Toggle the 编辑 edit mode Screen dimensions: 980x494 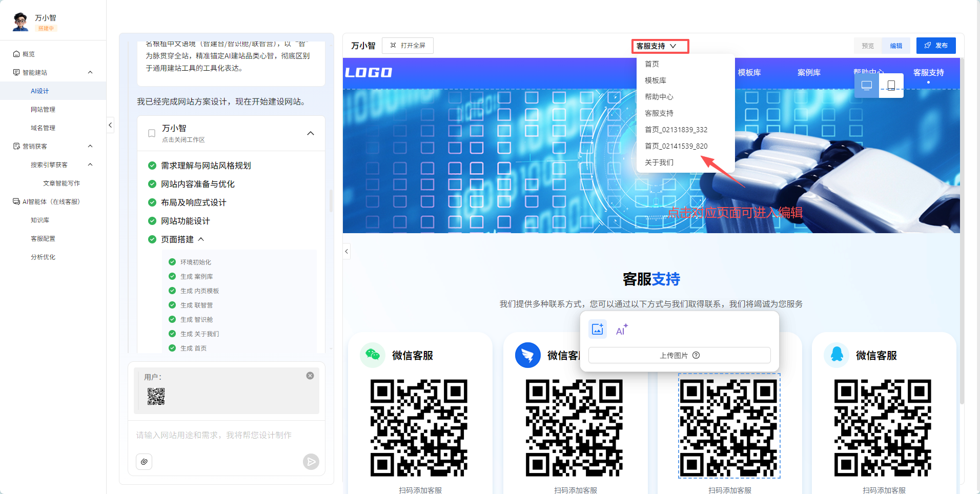coord(896,46)
